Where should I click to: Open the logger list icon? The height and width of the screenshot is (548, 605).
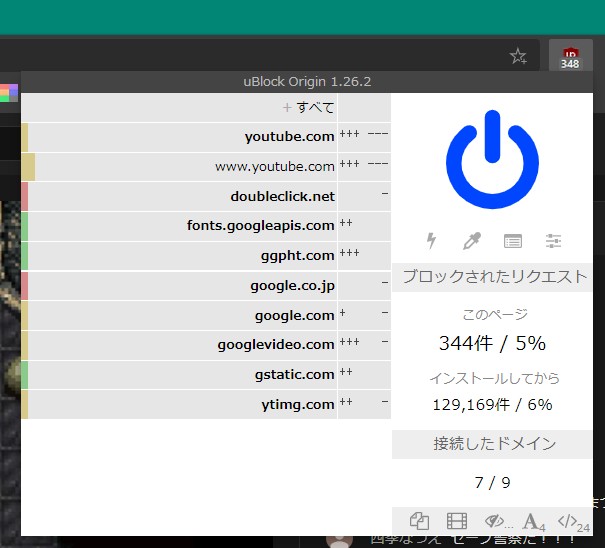pyautogui.click(x=513, y=241)
